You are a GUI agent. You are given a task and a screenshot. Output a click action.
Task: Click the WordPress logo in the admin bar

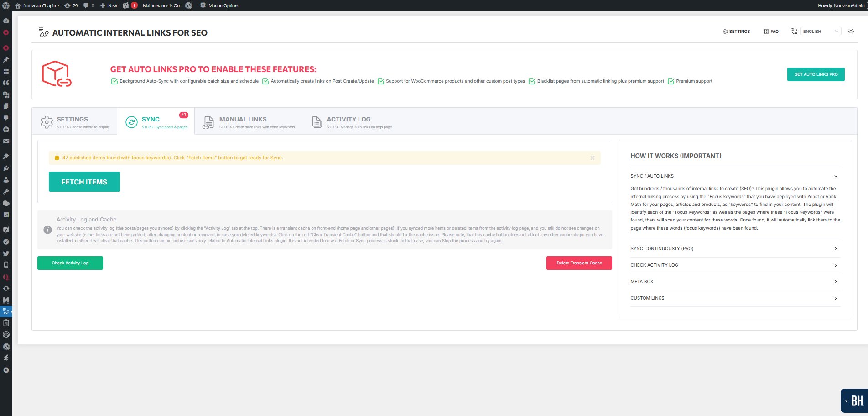coord(6,5)
